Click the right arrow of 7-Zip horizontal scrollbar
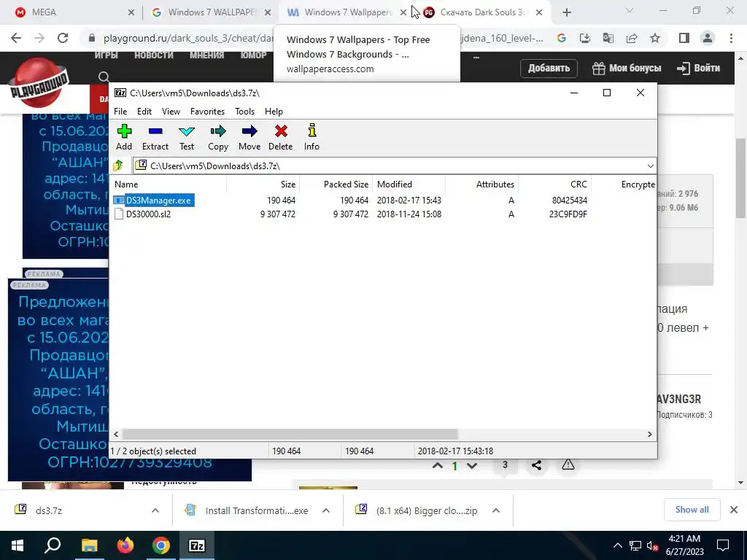Image resolution: width=747 pixels, height=560 pixels. coord(650,435)
